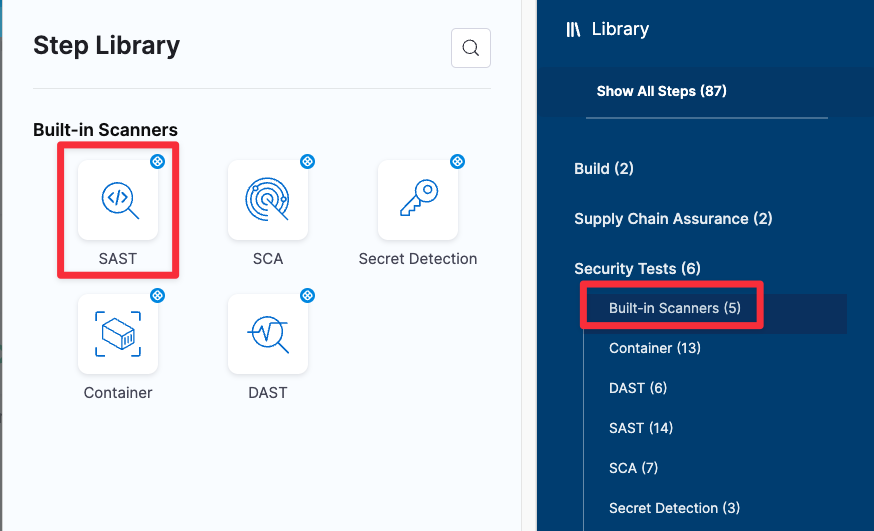Choose the Secret Detection key icon
Image resolution: width=874 pixels, height=531 pixels.
tap(418, 200)
